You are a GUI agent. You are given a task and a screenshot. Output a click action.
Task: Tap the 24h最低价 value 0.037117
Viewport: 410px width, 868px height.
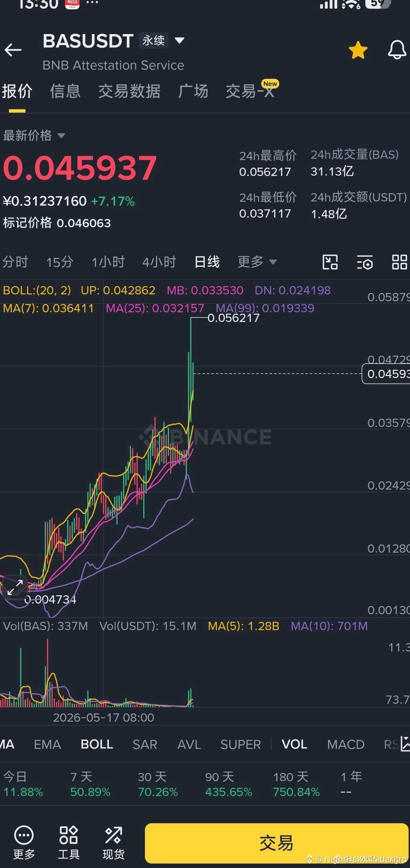[x=265, y=213]
